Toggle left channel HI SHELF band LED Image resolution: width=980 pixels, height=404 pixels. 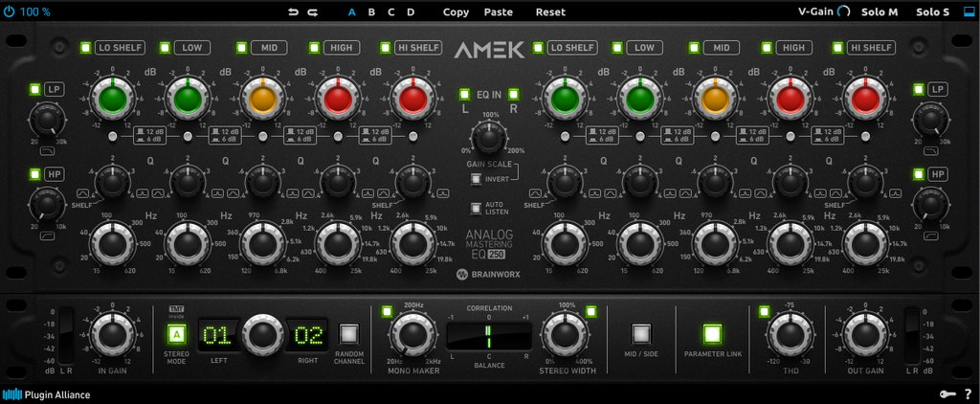point(387,48)
